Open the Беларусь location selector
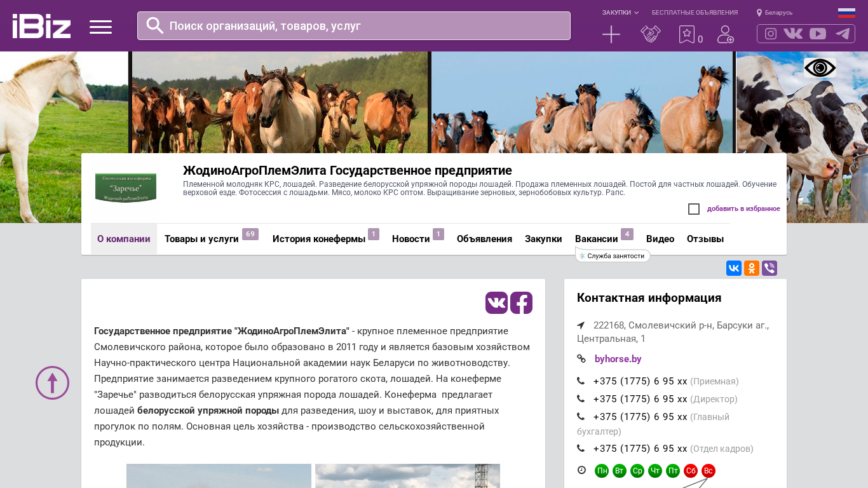 point(775,13)
